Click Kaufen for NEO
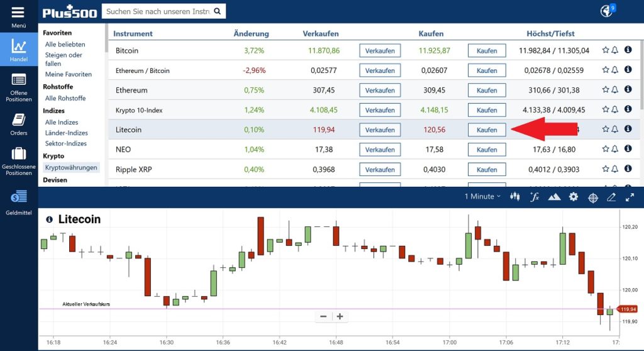Viewport: 644px width, 351px height. coord(487,149)
